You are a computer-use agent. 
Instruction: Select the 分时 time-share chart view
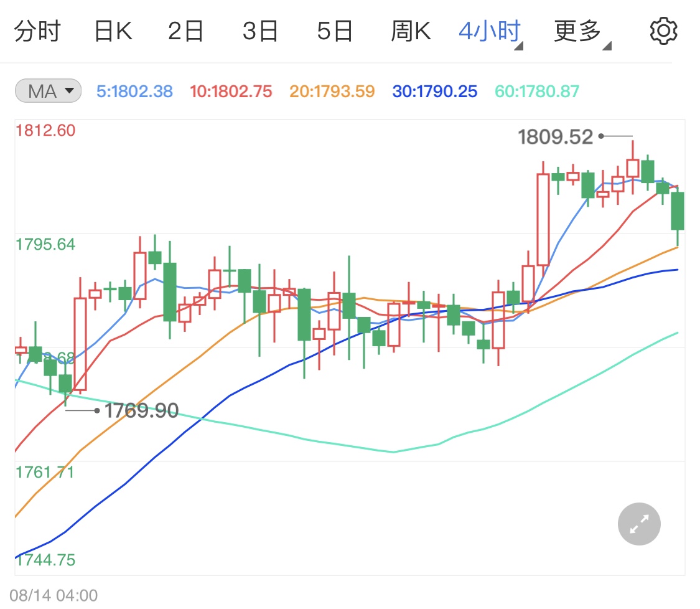(x=37, y=30)
